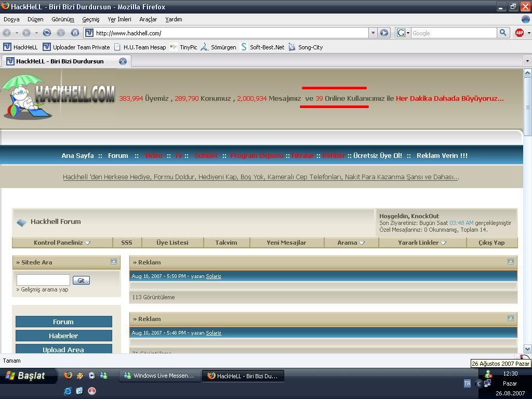Image resolution: width=532 pixels, height=399 pixels.
Task: Open the HackHeLL bookmark in the toolbar
Action: pyautogui.click(x=20, y=47)
